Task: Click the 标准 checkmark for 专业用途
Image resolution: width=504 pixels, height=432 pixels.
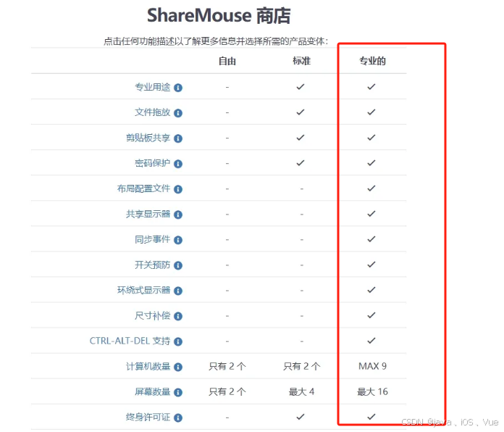Action: click(x=301, y=87)
